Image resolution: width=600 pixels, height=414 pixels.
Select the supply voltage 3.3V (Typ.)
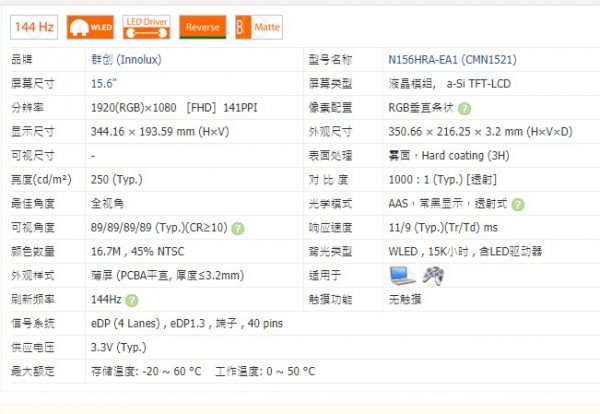(x=119, y=347)
